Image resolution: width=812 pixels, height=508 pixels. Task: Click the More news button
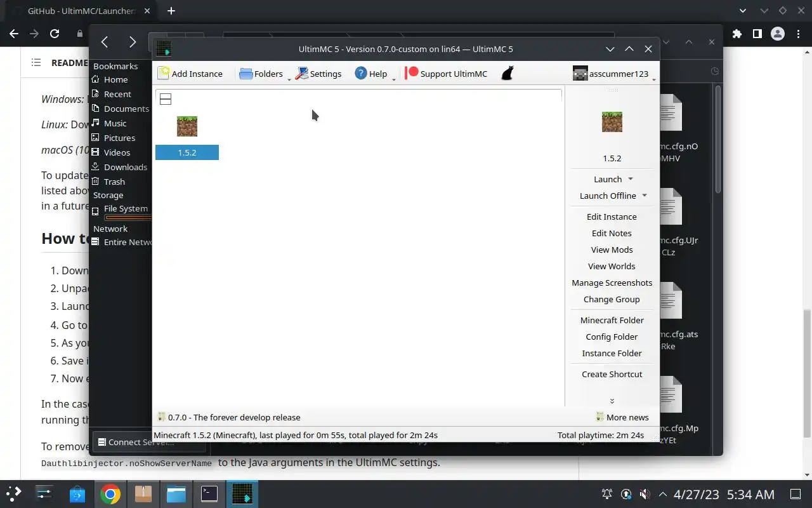tap(622, 417)
